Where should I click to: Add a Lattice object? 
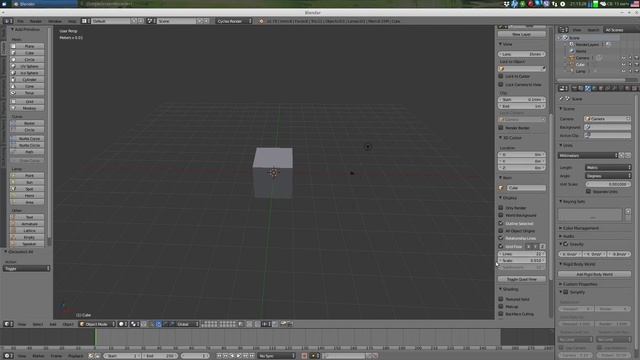click(x=27, y=231)
